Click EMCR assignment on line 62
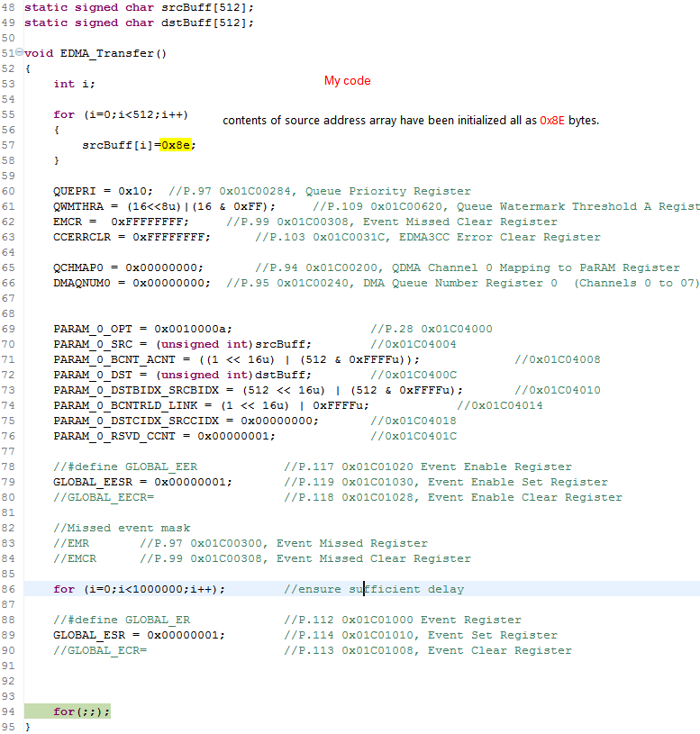700x734 pixels. point(121,222)
